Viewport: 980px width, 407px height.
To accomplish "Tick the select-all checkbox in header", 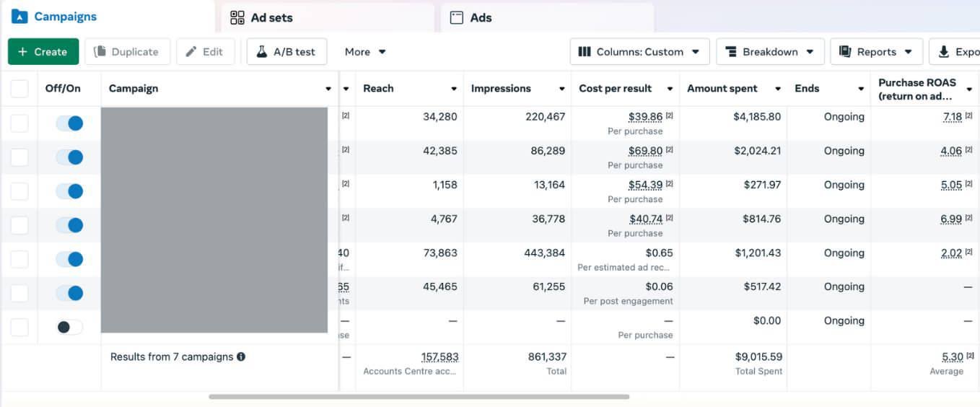I will tap(19, 89).
